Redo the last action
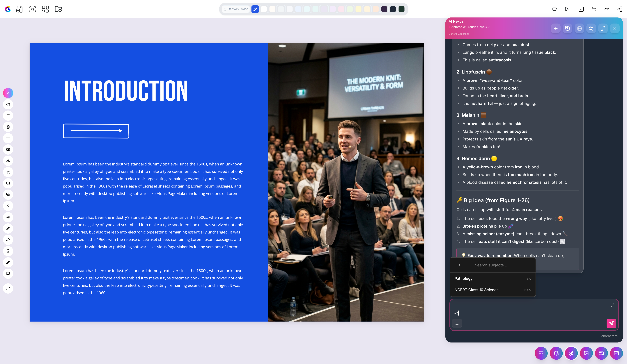This screenshot has height=364, width=627. point(607,9)
